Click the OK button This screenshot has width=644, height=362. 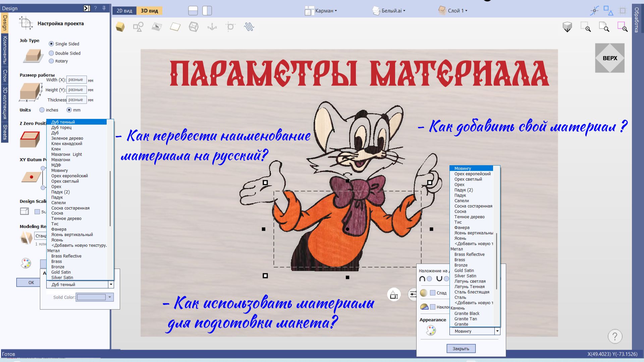pos(31,282)
